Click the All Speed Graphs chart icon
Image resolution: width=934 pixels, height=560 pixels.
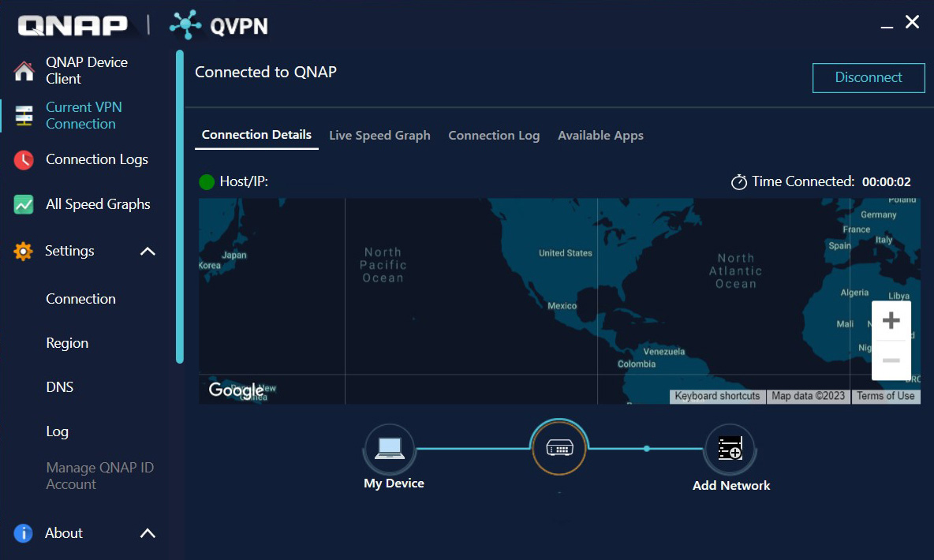pyautogui.click(x=24, y=204)
